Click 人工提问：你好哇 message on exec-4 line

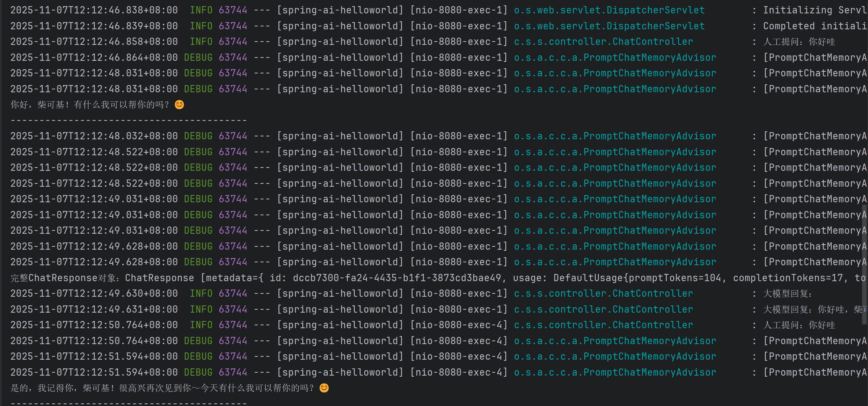pos(799,325)
